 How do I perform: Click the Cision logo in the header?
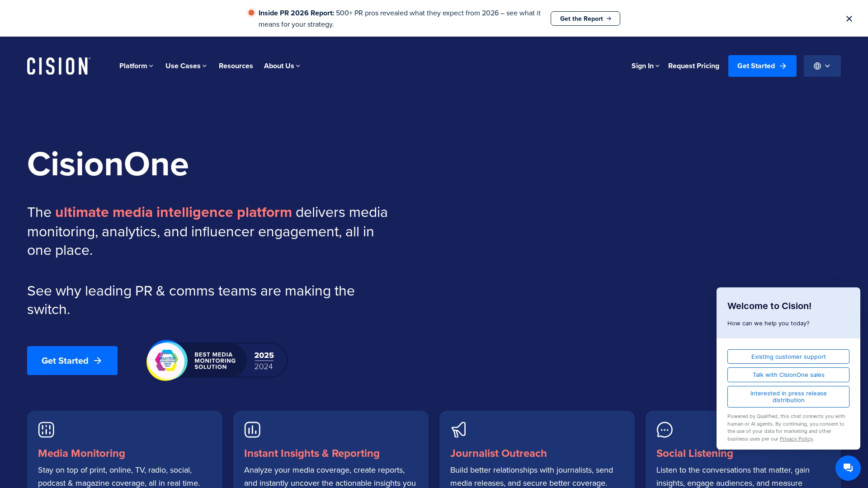(x=58, y=66)
